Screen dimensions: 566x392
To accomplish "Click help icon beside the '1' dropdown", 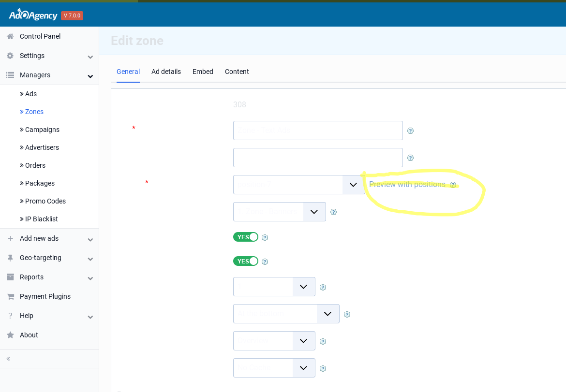I will [x=323, y=288].
